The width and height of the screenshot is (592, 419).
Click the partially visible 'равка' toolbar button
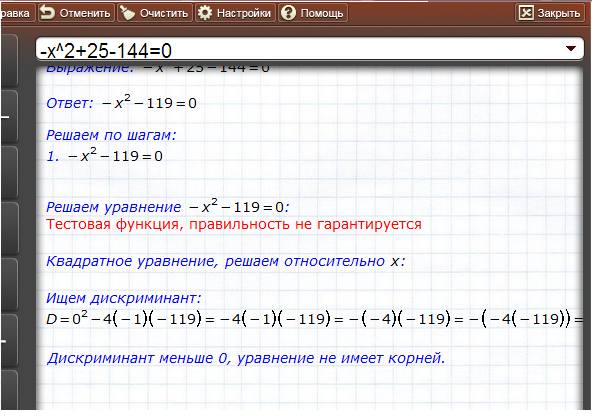[x=17, y=13]
